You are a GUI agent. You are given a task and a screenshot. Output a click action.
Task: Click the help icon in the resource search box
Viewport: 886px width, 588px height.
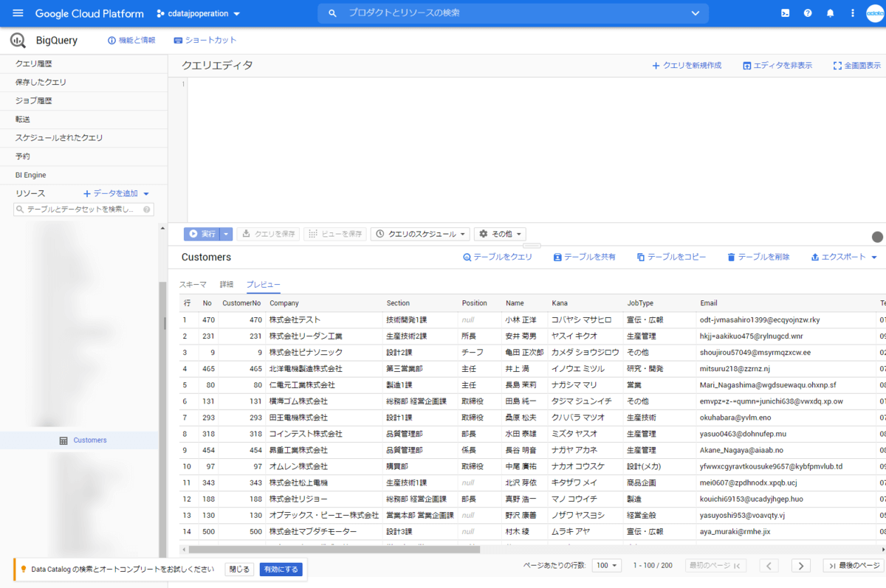coord(147,210)
